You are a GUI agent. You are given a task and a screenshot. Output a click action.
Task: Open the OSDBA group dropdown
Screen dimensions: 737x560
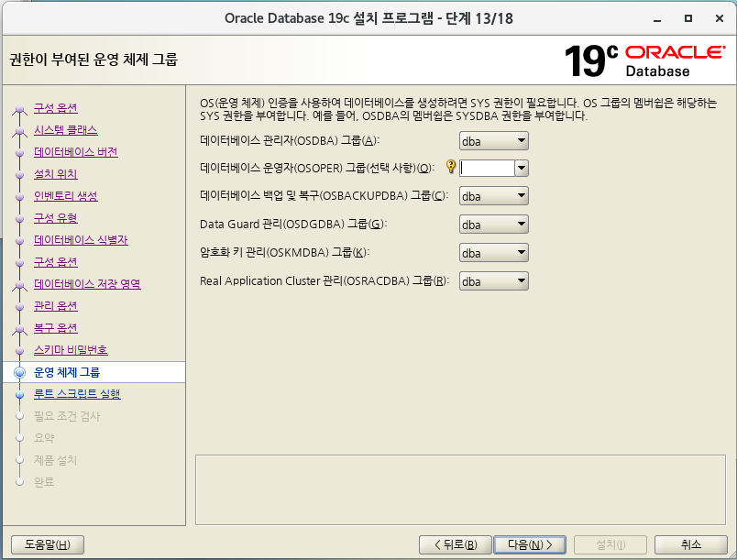(x=493, y=141)
